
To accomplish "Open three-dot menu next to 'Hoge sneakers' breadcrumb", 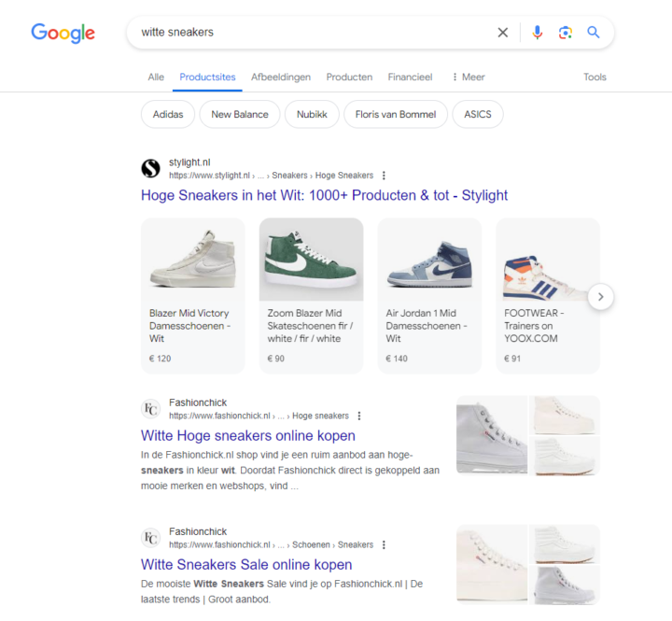I will click(x=359, y=416).
